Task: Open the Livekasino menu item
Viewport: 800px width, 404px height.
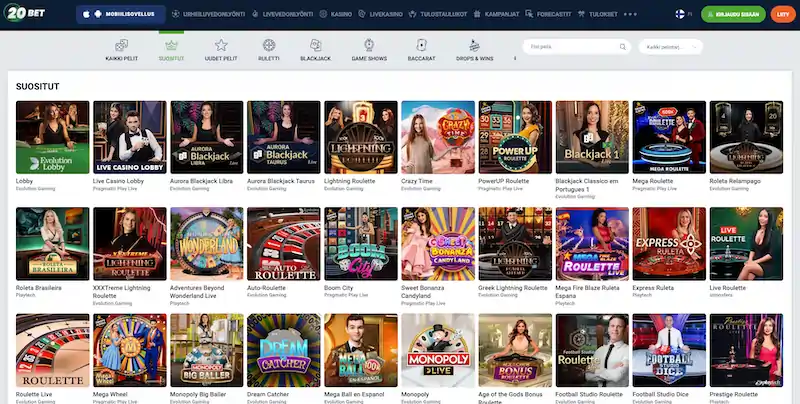Action: pyautogui.click(x=381, y=14)
